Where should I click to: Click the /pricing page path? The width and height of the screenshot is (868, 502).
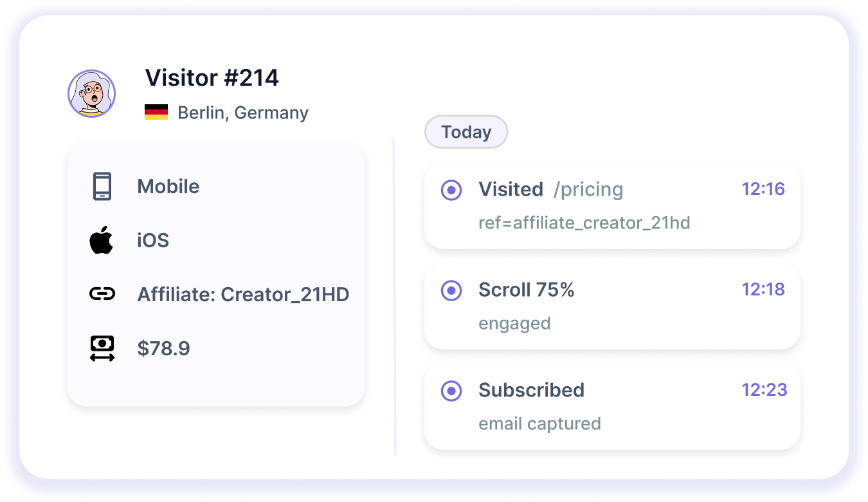click(588, 190)
